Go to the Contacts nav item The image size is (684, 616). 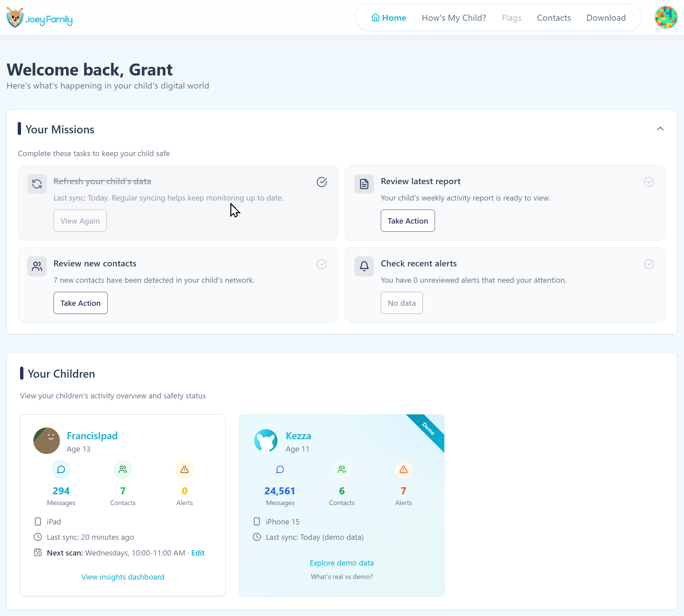point(553,18)
